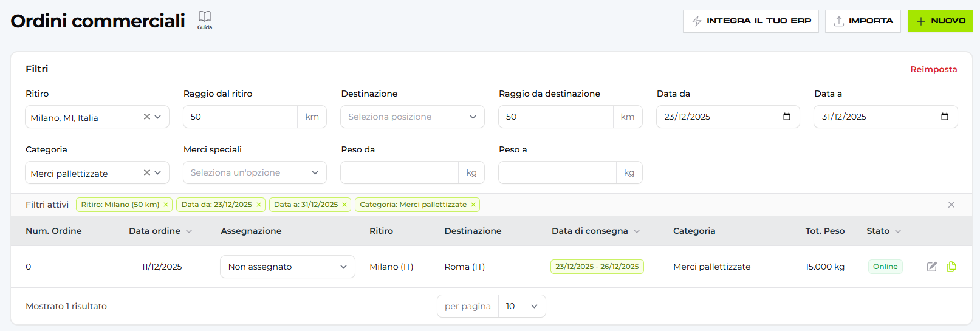
Task: Focus the Peso da input field
Action: tap(399, 172)
